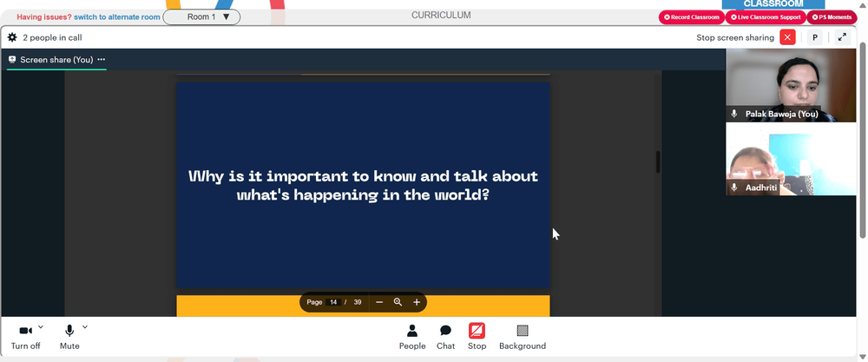This screenshot has width=868, height=362.
Task: Click switch to alternate room link
Action: [117, 17]
